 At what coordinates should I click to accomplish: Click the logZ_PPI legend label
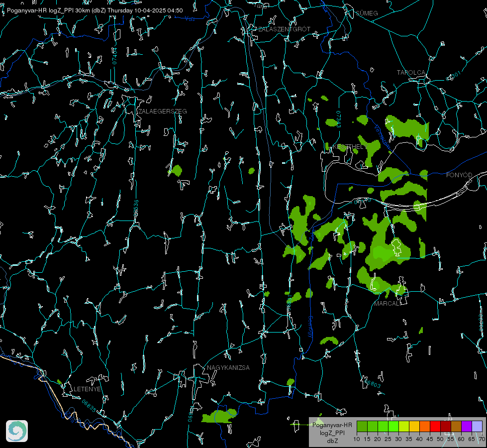[332, 433]
